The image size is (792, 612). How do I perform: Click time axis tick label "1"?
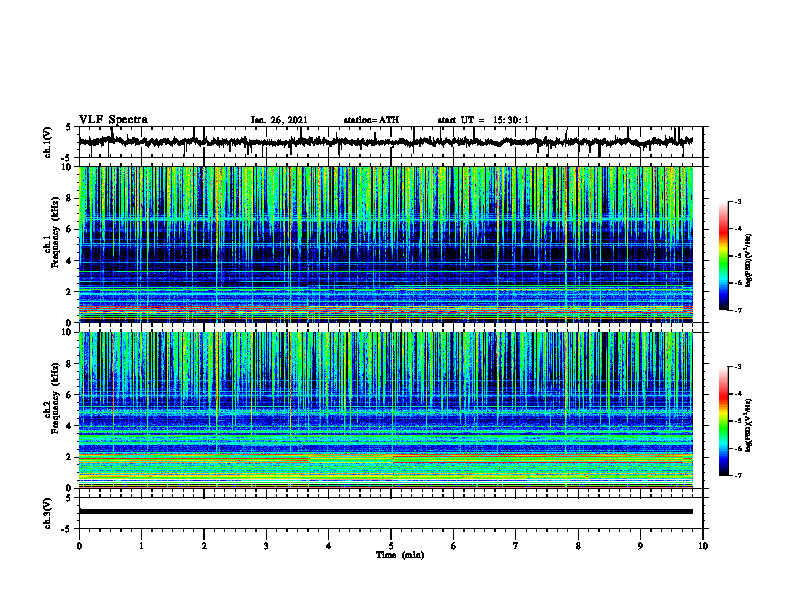coord(141,546)
